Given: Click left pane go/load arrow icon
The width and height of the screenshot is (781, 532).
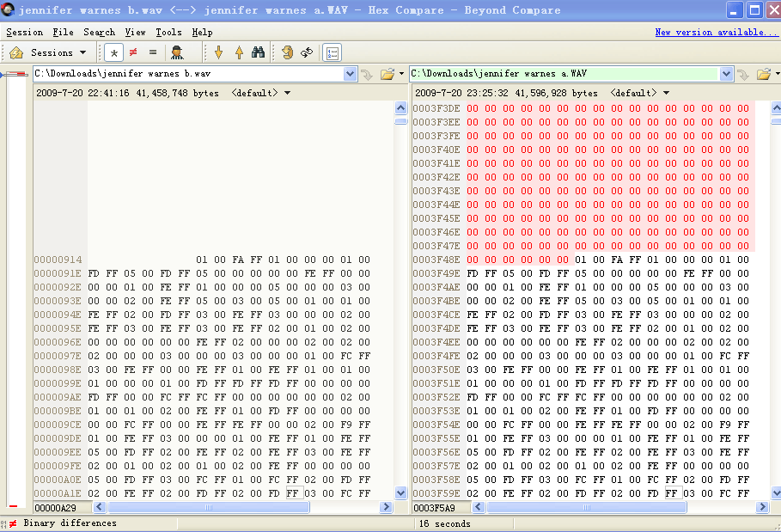Looking at the screenshot, I should click(x=367, y=75).
